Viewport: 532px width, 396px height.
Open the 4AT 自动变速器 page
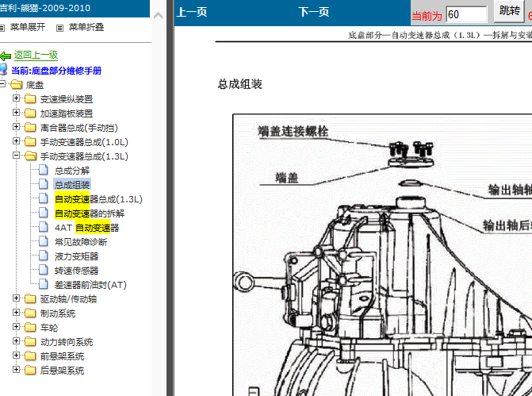point(87,228)
